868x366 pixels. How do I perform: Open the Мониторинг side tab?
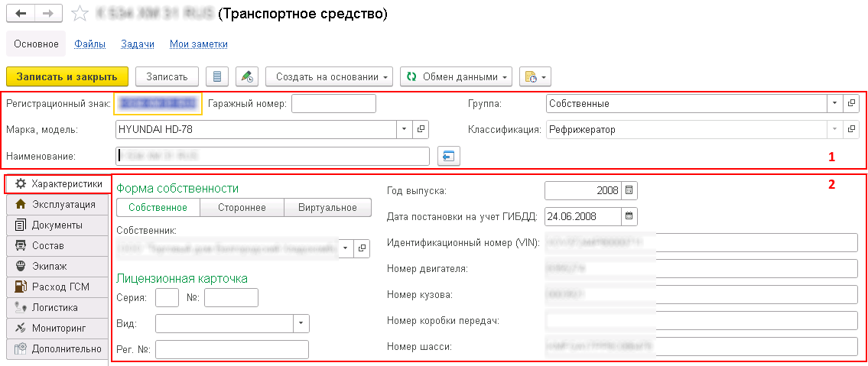click(57, 328)
